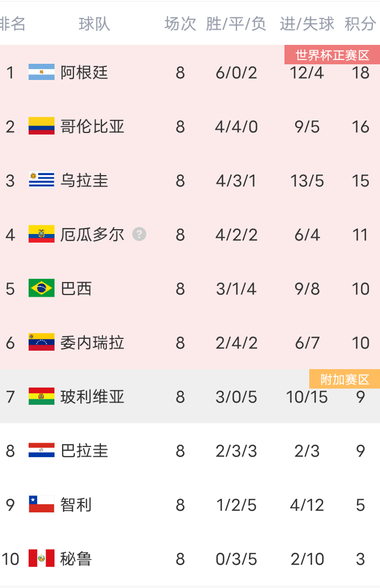Click the Venezuela flag icon
The image size is (380, 588).
42,342
